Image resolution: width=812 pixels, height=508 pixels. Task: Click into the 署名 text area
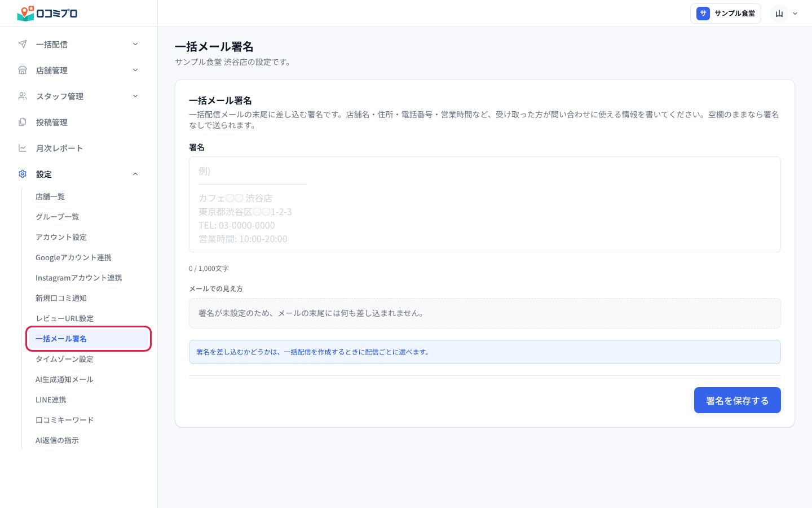(x=485, y=204)
